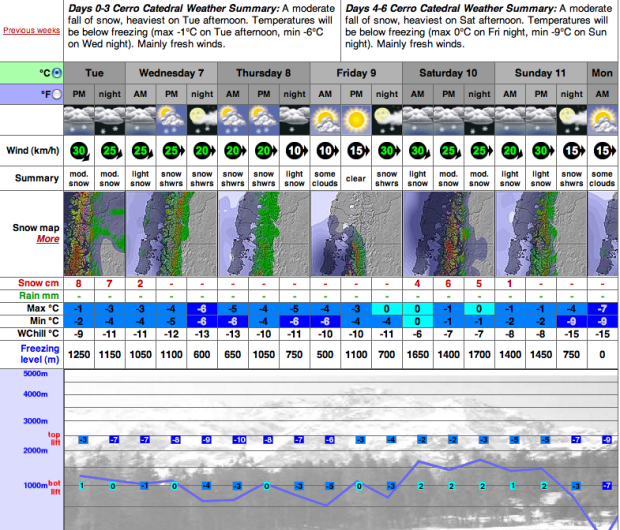Open the Thursday snow map thumbnail
The width and height of the screenshot is (620, 530).
point(264,234)
